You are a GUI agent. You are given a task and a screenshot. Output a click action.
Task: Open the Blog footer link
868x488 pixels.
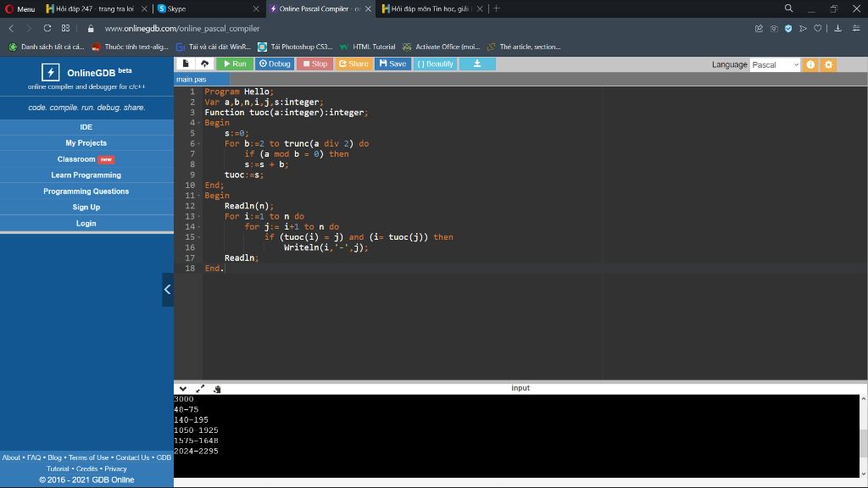(54, 457)
